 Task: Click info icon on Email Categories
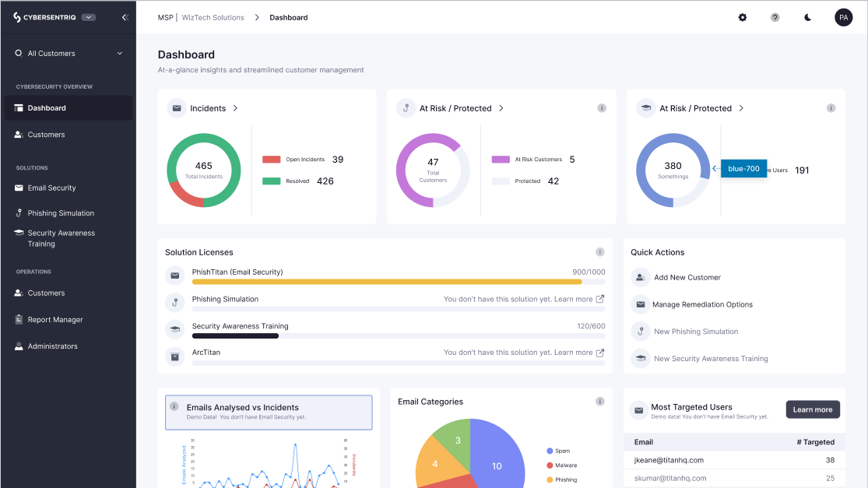(599, 402)
